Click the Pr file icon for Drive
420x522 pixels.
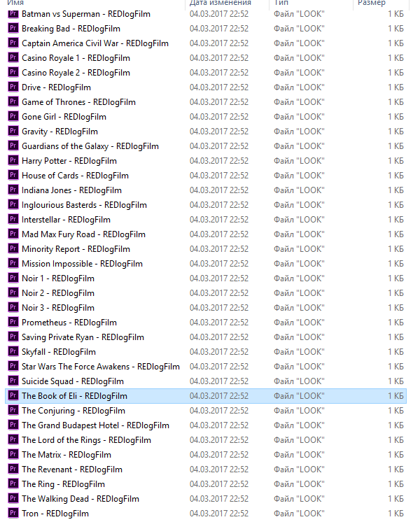[x=13, y=87]
